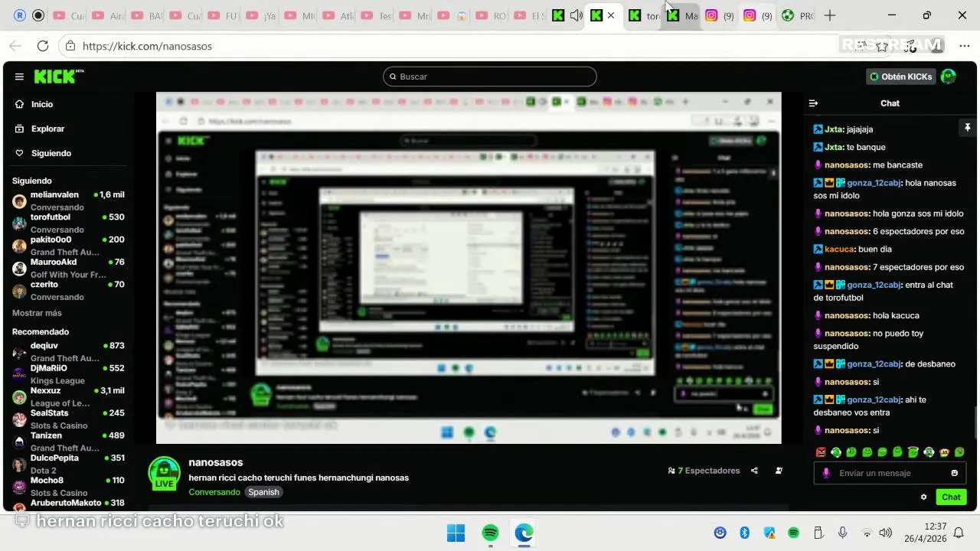The image size is (980, 551).
Task: Go to the Kick logo home
Action: pos(58,77)
